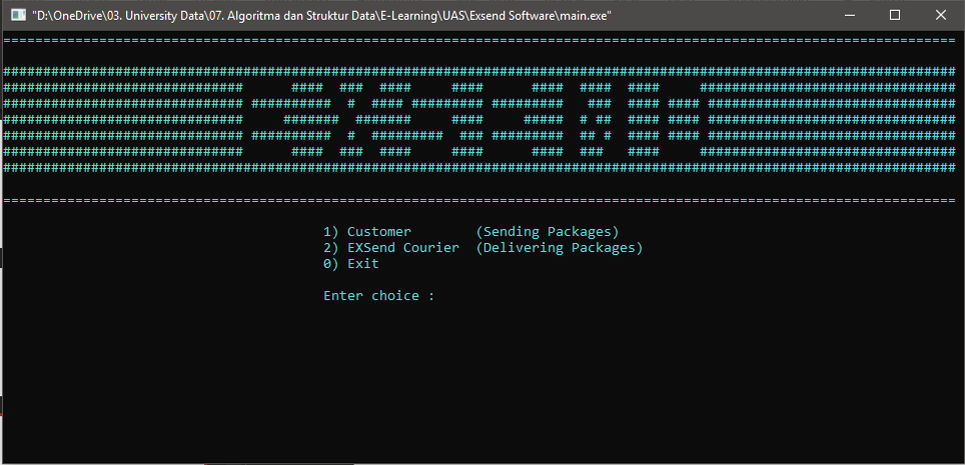
Task: Click the first letter E in ASCII banner
Action: pos(263,120)
